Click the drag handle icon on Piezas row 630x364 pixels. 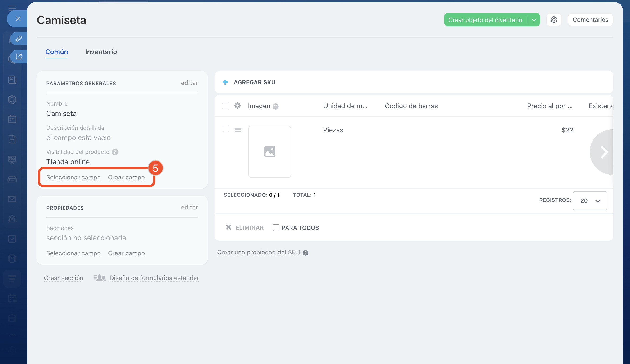click(238, 130)
